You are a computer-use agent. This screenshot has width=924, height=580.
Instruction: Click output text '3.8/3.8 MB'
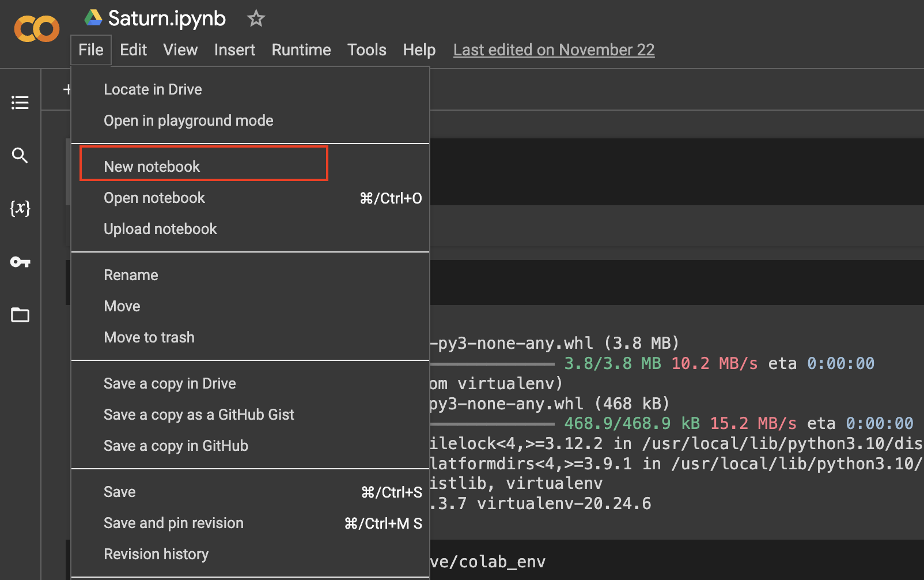pyautogui.click(x=612, y=364)
